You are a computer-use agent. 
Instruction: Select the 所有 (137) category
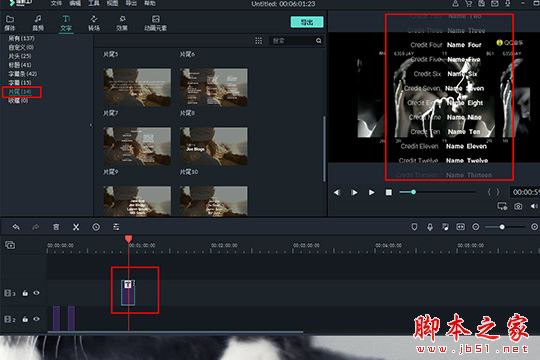tap(21, 38)
